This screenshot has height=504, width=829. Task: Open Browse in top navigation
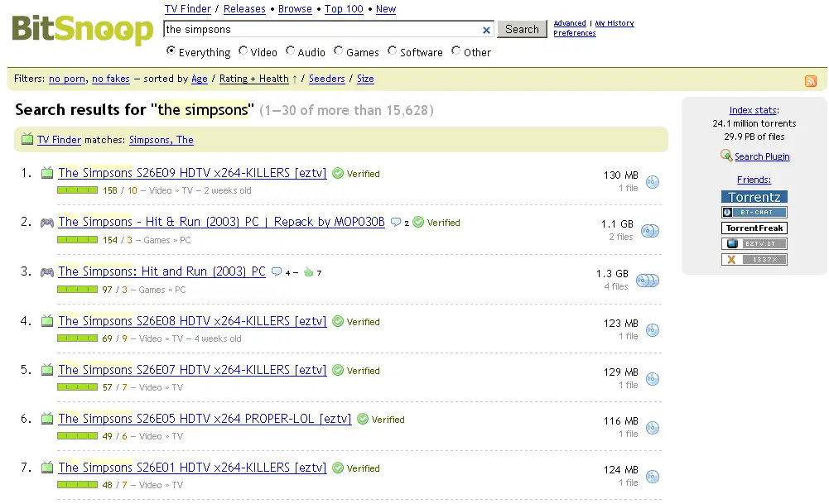coord(295,9)
